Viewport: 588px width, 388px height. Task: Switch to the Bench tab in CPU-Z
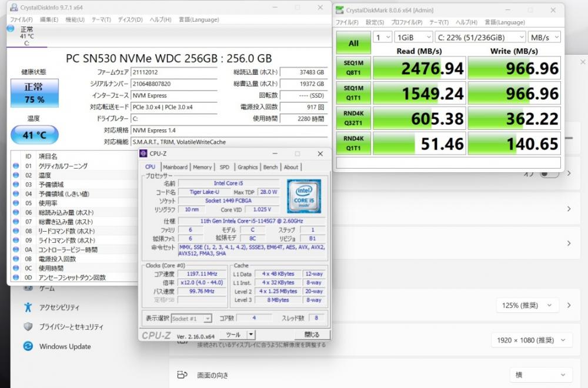(270, 167)
